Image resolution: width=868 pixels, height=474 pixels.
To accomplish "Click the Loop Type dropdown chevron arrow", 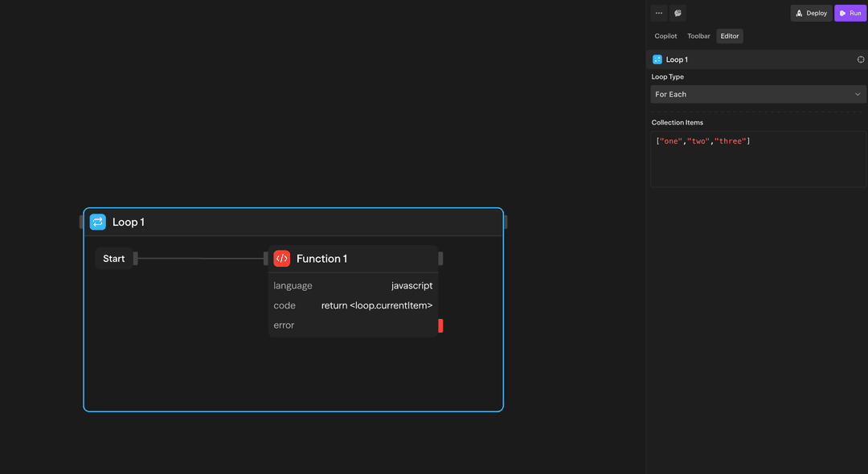I will click(858, 94).
